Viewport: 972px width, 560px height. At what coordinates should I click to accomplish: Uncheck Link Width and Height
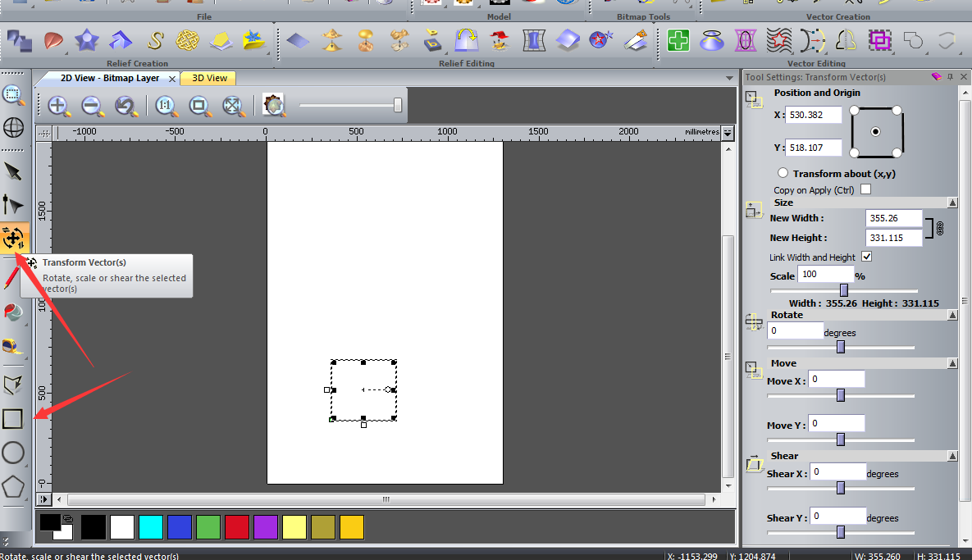click(x=867, y=257)
